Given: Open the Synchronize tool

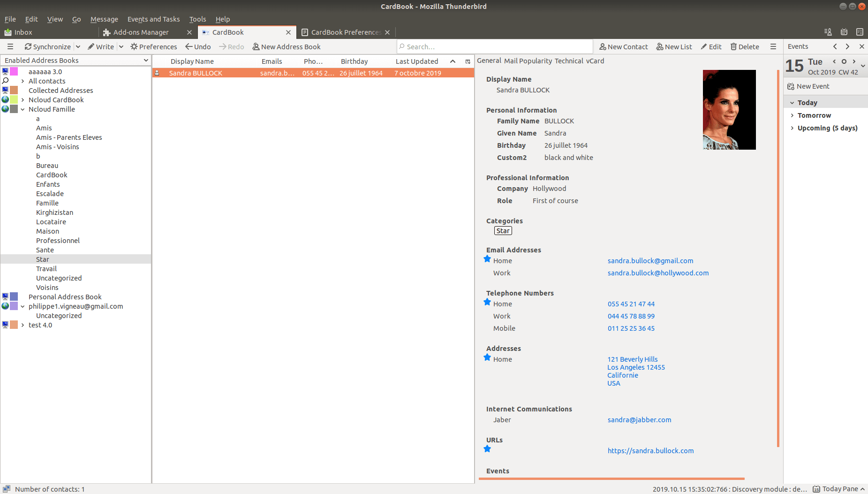Looking at the screenshot, I should click(48, 46).
